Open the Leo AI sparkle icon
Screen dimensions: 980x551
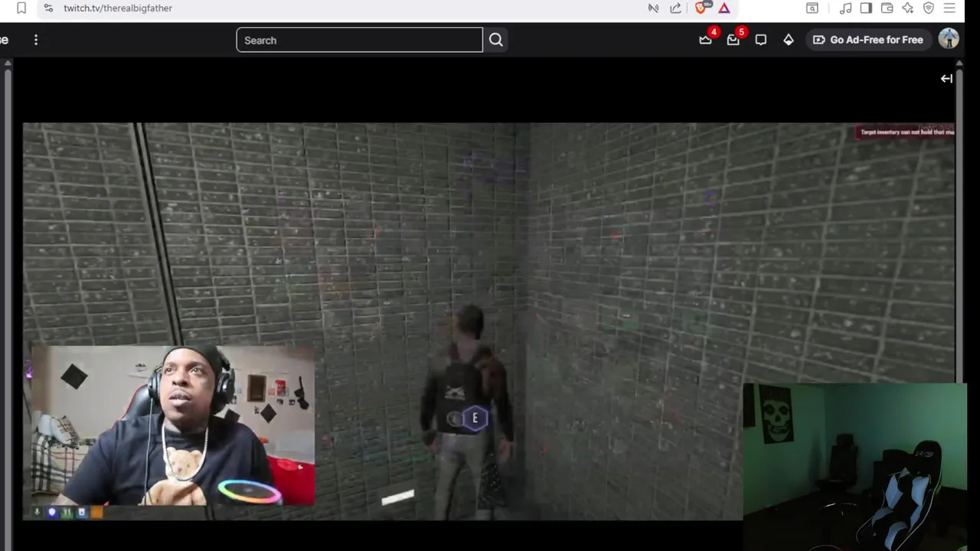pyautogui.click(x=907, y=8)
